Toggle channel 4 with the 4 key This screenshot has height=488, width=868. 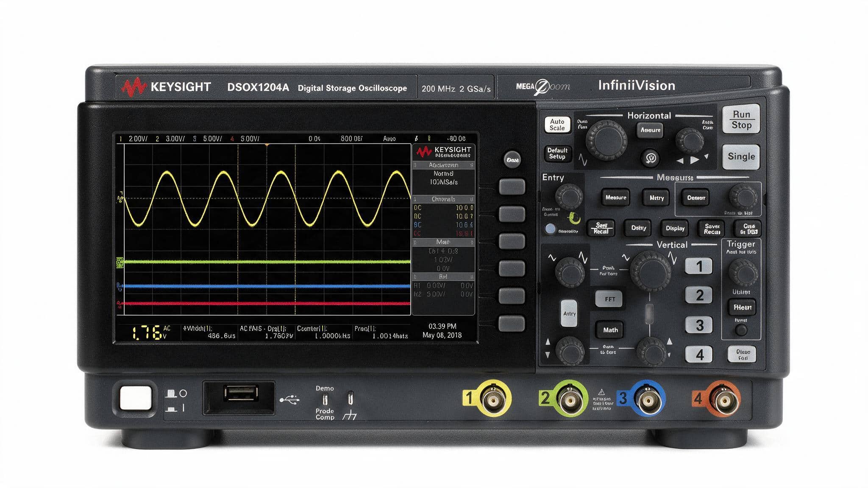tap(698, 354)
